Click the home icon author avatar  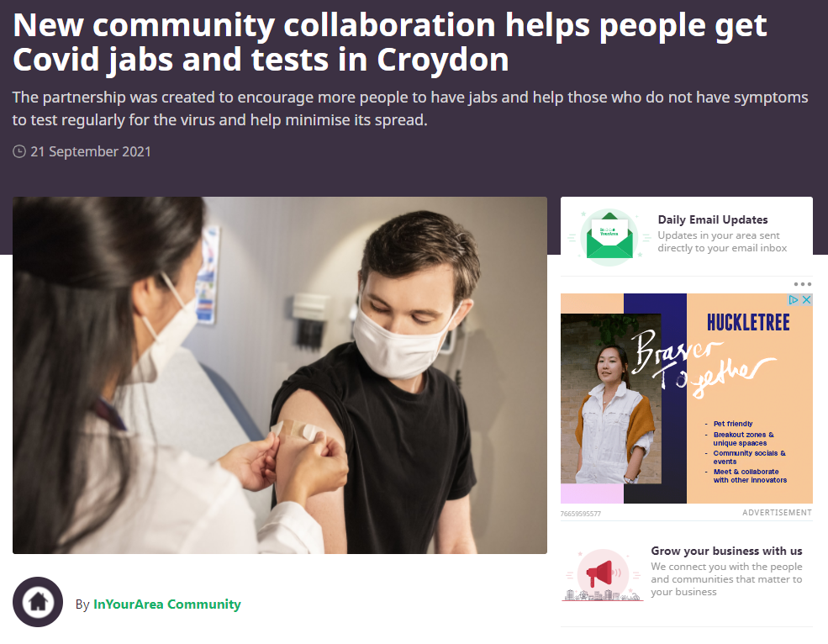point(38,602)
